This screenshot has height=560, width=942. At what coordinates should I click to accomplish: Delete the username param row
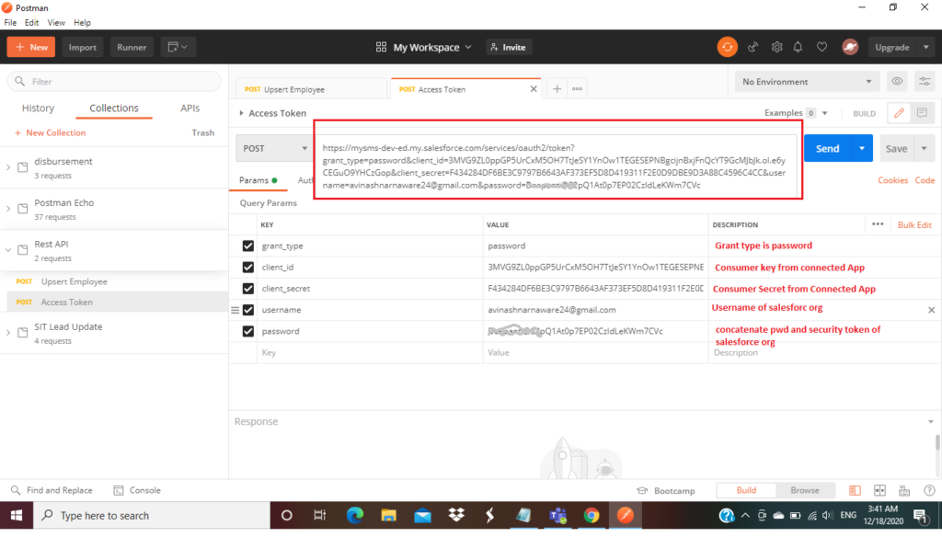click(931, 310)
